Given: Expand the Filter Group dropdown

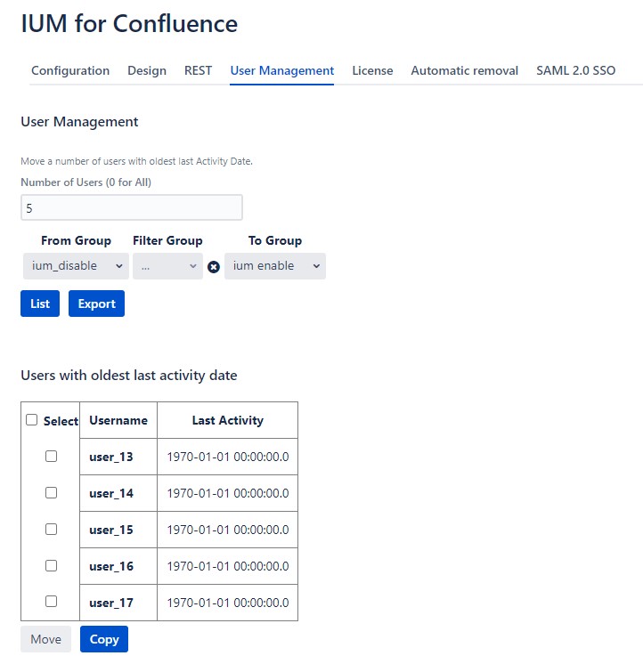Looking at the screenshot, I should [x=167, y=266].
